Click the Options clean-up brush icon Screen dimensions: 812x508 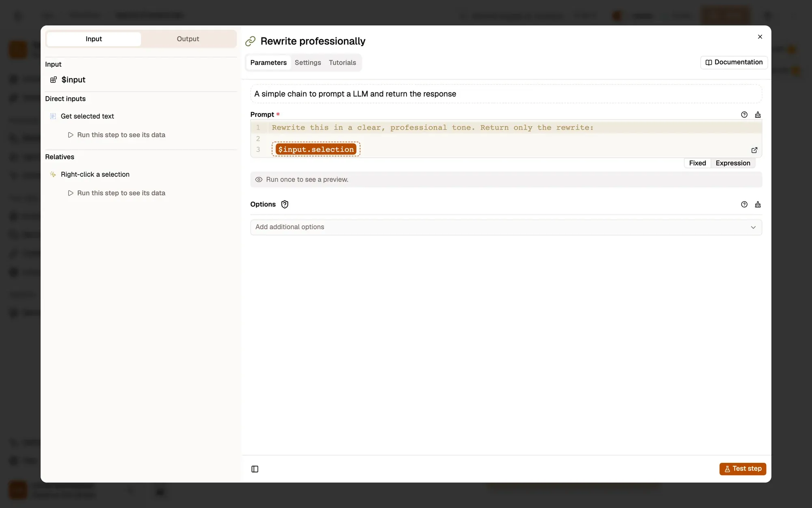click(x=758, y=204)
